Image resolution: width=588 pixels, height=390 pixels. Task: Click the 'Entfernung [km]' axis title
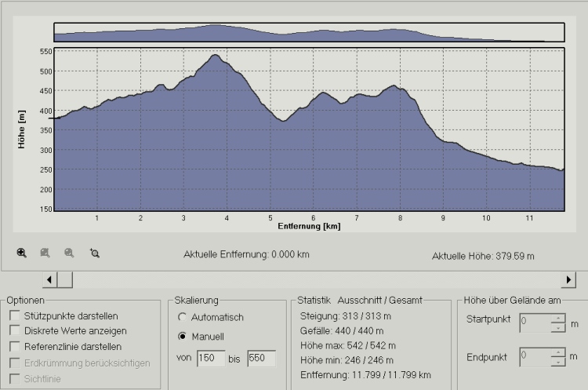coord(309,226)
